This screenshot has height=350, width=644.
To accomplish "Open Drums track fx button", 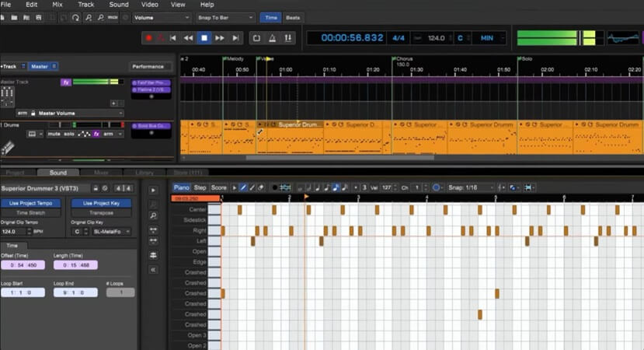I will point(96,134).
